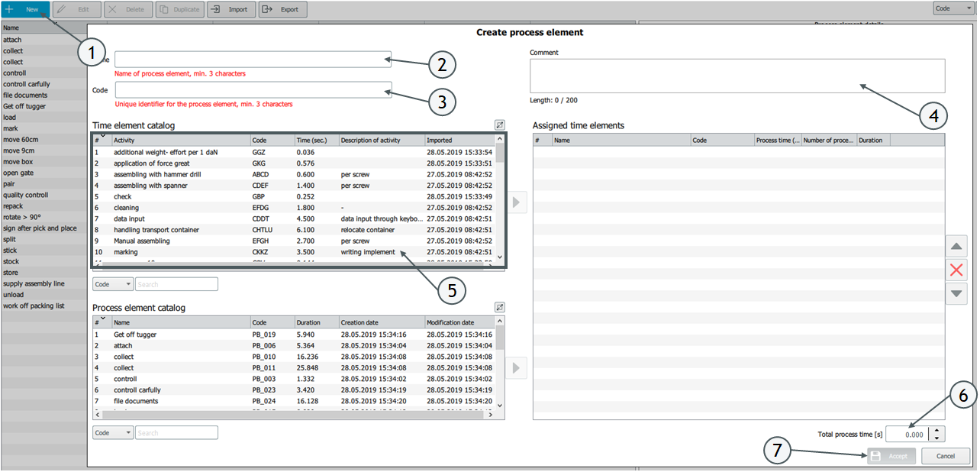980x472 pixels.
Task: Click the Search field under Time element catalog
Action: click(176, 284)
